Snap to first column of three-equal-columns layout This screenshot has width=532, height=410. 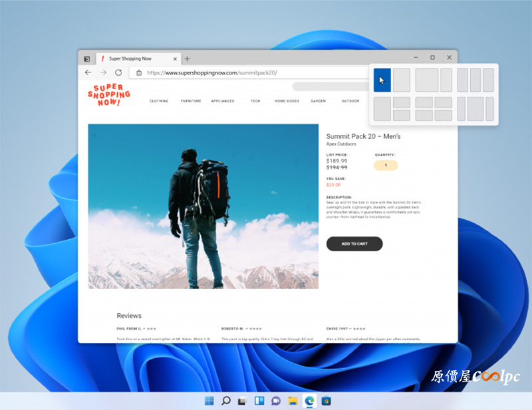point(462,80)
